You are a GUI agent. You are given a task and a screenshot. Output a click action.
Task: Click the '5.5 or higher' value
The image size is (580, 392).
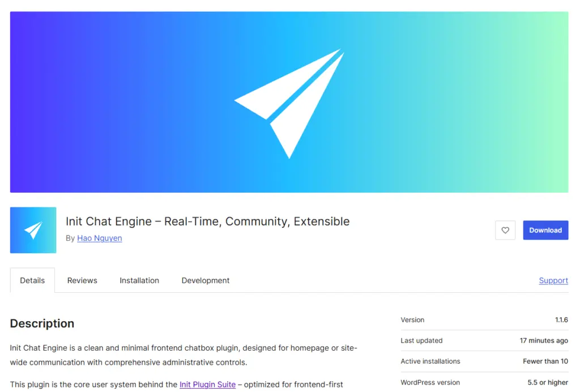point(548,382)
